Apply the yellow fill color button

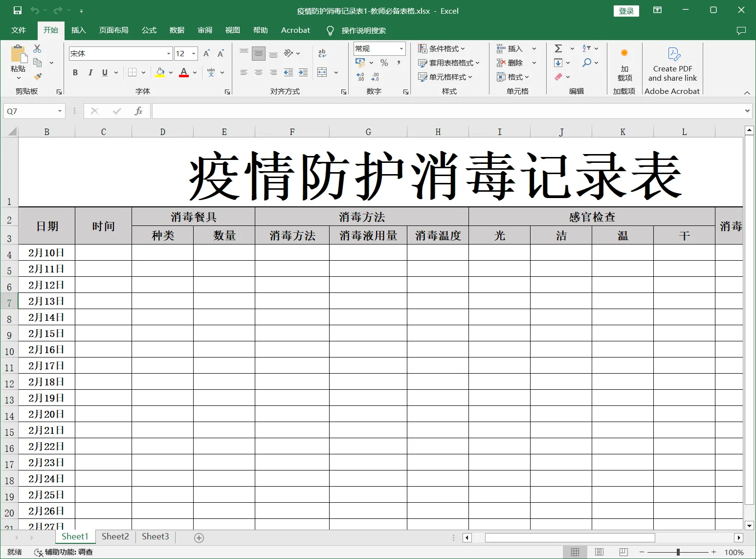pos(160,72)
